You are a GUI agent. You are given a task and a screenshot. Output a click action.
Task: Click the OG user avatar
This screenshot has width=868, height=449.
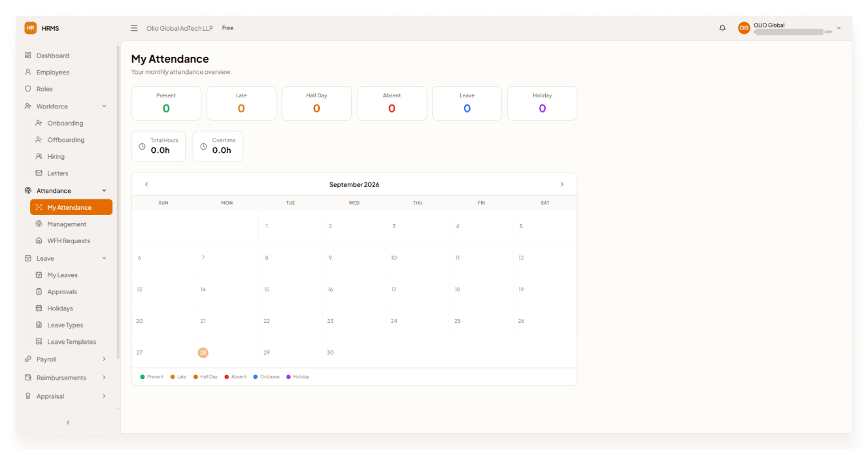[744, 28]
